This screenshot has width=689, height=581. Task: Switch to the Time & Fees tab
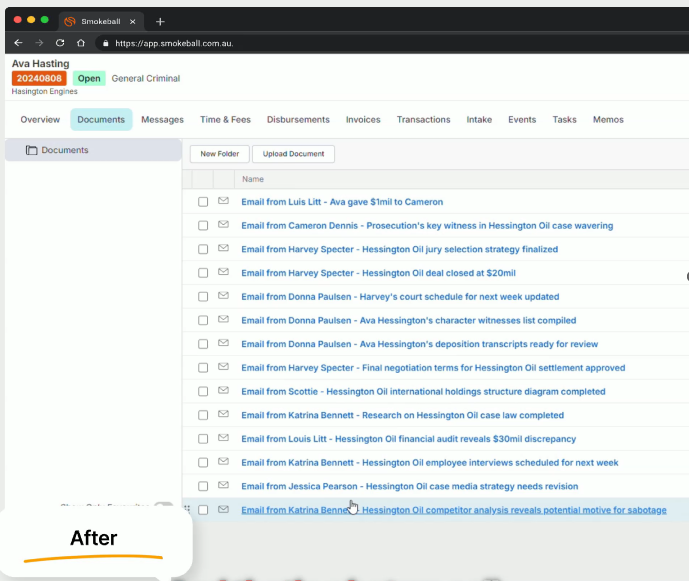pyautogui.click(x=225, y=120)
